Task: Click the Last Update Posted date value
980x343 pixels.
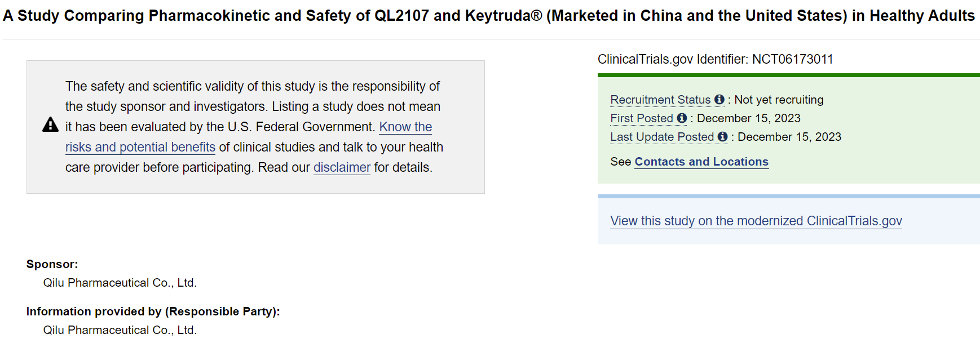Action: coord(789,137)
